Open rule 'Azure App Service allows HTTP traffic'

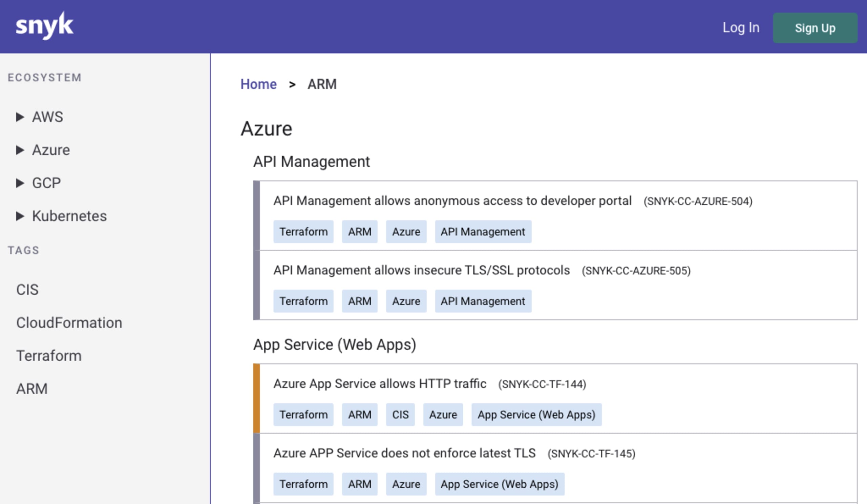tap(380, 384)
